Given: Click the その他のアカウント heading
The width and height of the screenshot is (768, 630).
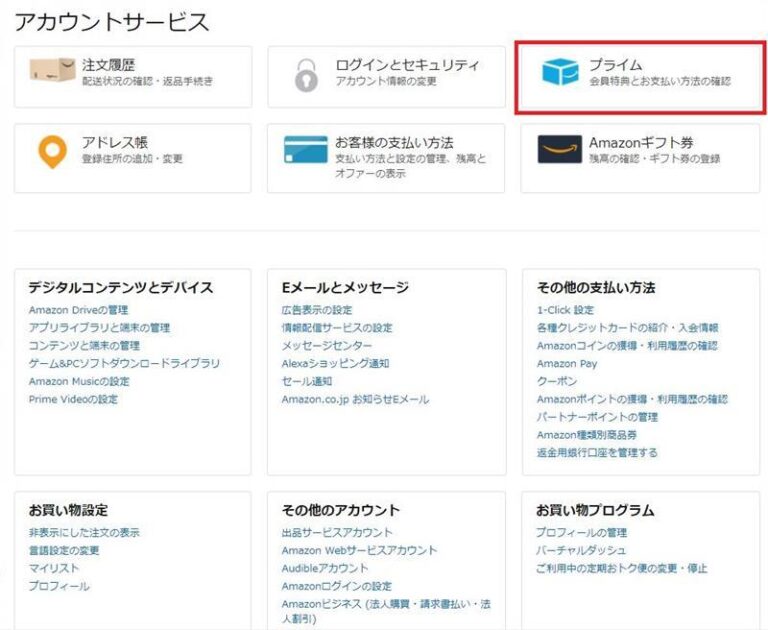Looking at the screenshot, I should 340,510.
